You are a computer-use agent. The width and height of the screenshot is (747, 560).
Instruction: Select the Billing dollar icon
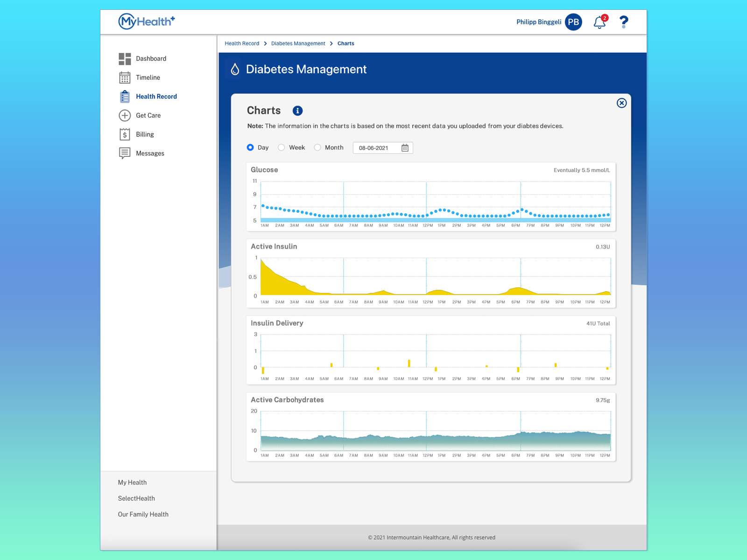[x=124, y=134]
